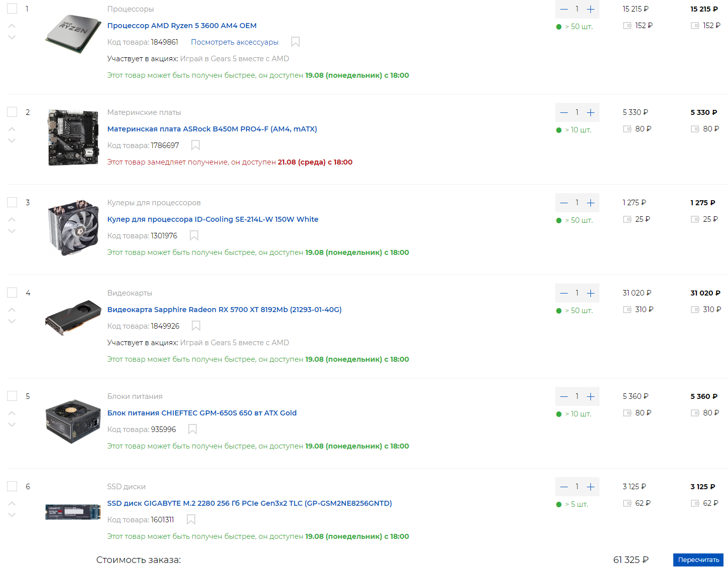The height and width of the screenshot is (572, 728).
Task: Move the SSD item up in list
Action: 12,503
